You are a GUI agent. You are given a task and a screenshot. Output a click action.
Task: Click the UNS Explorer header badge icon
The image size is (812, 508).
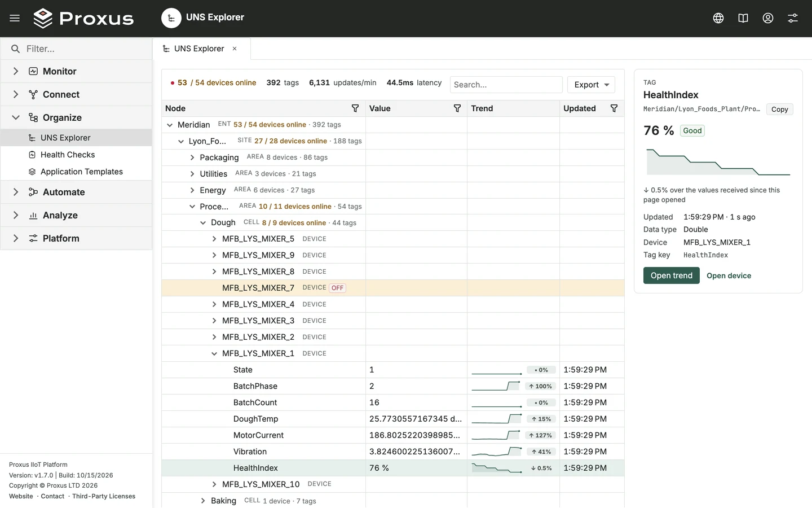click(x=171, y=18)
